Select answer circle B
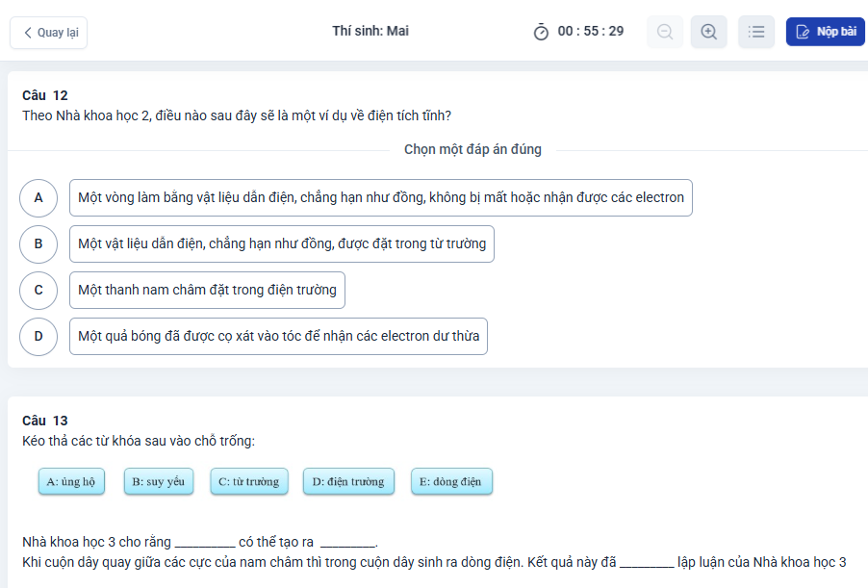The height and width of the screenshot is (588, 868). tap(38, 243)
